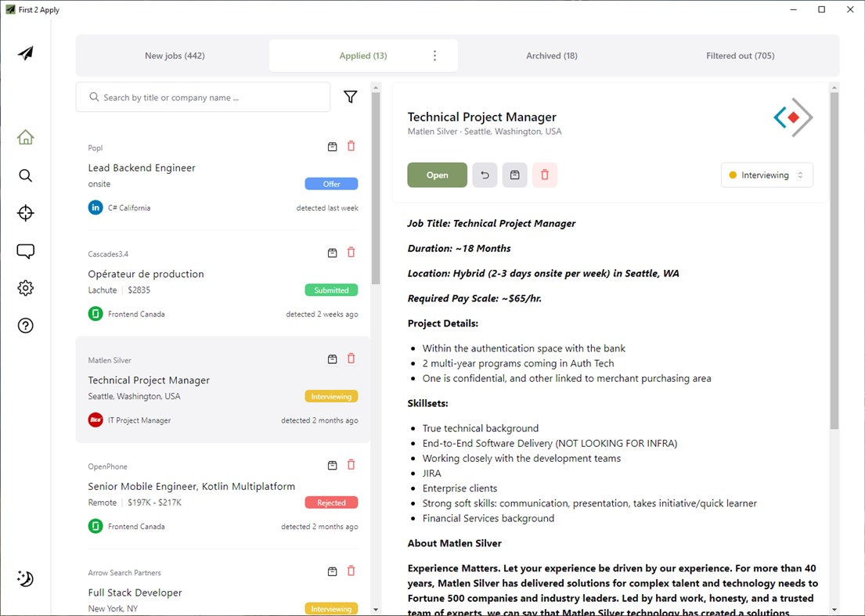Click the crosshair target icon in sidebar
Screen dimensions: 865x616
pos(25,213)
